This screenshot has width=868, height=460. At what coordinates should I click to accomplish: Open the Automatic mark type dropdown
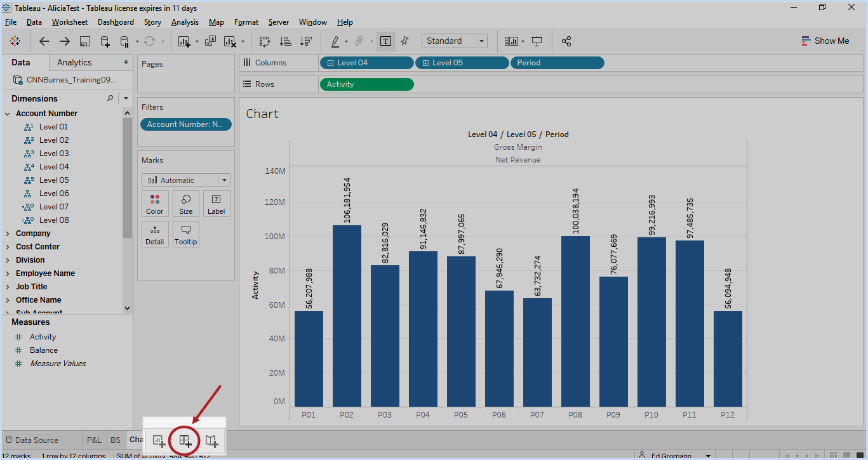pos(186,180)
